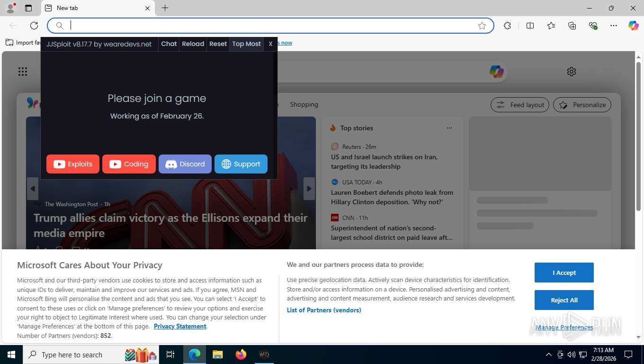The height and width of the screenshot is (364, 644).
Task: Open the Chat tab in JJSploit
Action: (x=169, y=44)
